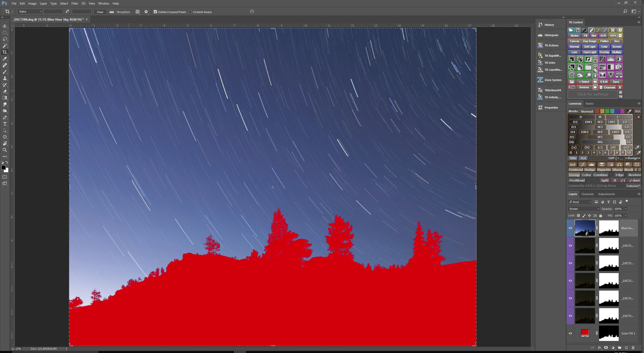The image size is (644, 353).
Task: Toggle visibility of the last _DSC73 layer
Action: [x=570, y=316]
